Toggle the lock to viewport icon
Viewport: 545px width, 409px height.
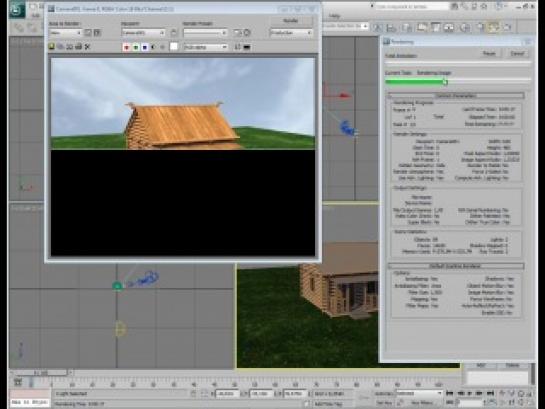pyautogui.click(x=173, y=33)
